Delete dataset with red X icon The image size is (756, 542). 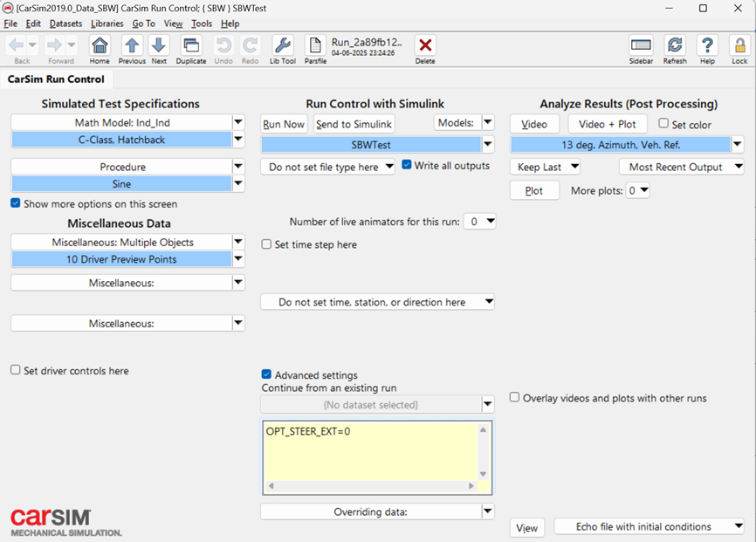pos(425,45)
